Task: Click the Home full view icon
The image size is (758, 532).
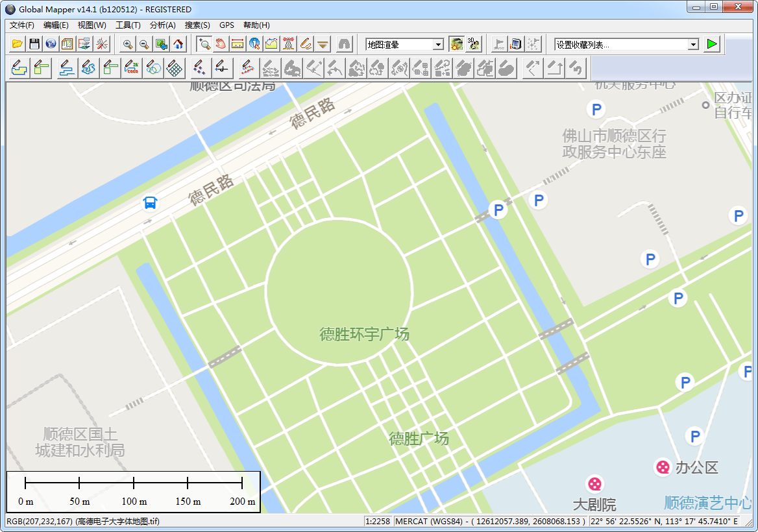Action: [x=178, y=45]
